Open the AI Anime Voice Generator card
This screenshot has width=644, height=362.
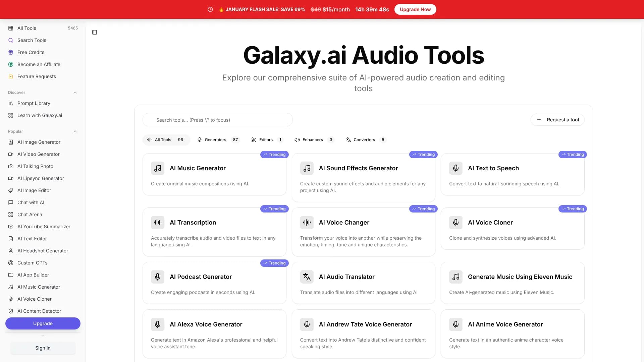click(513, 334)
